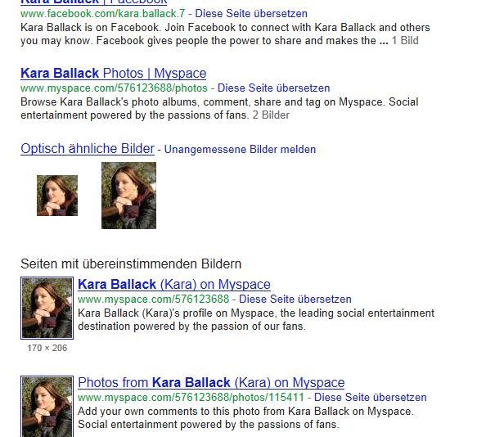Viewport: 504px width, 437px height.
Task: Open 'Photos from Kara Ballack (Kara) on Myspace'
Action: coord(211,383)
